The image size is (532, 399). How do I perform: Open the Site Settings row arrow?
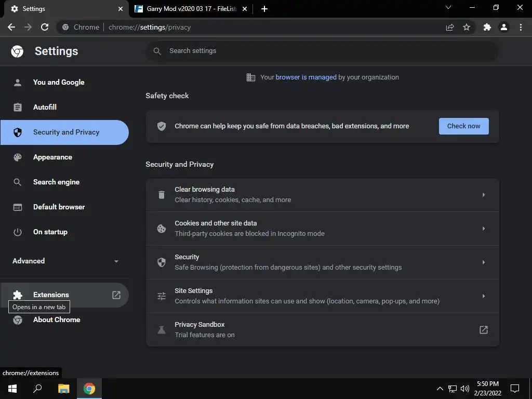click(x=484, y=296)
